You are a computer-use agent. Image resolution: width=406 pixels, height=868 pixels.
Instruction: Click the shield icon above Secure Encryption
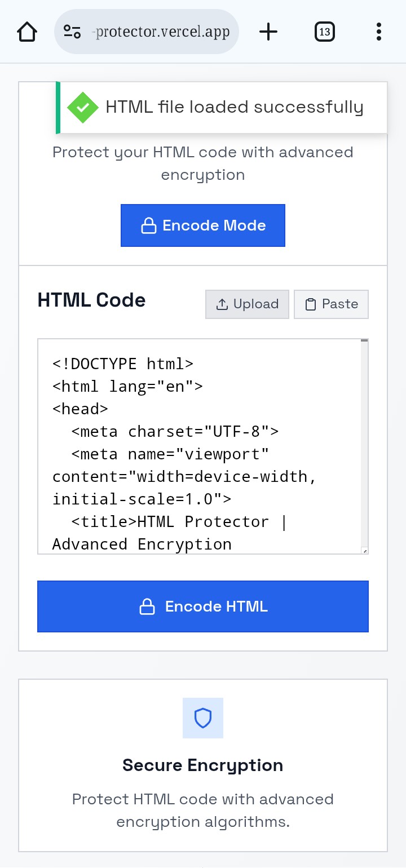[x=203, y=718]
